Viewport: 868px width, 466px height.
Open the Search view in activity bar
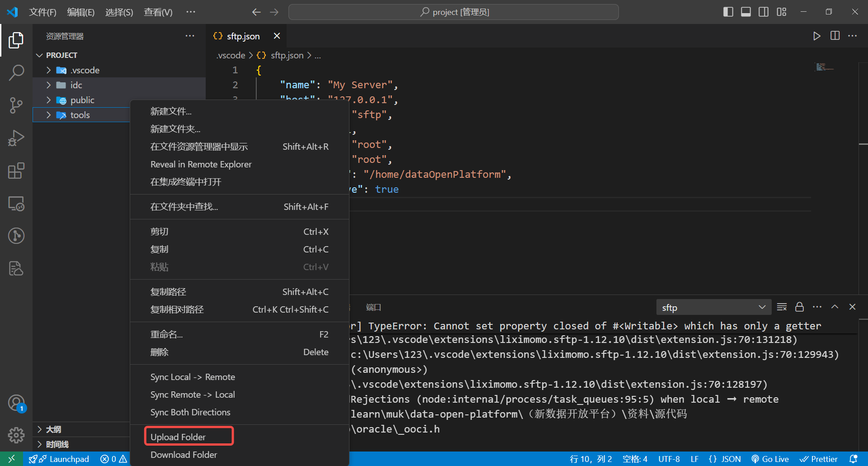point(16,73)
